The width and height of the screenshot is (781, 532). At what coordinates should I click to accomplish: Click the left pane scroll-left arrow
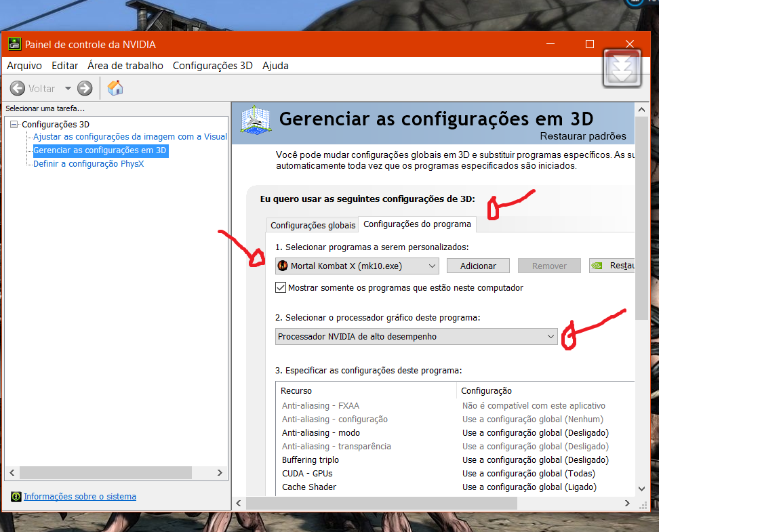tap(12, 473)
